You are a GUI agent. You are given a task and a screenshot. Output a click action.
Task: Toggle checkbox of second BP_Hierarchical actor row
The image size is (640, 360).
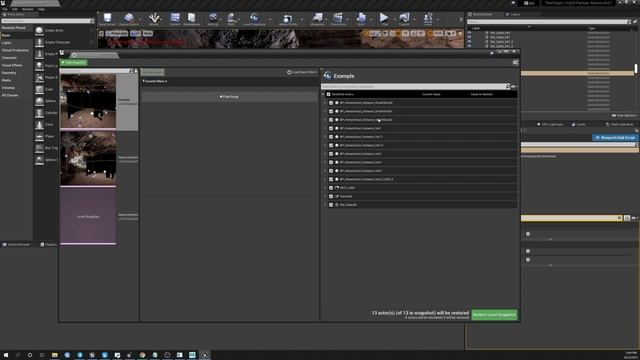pyautogui.click(x=331, y=111)
